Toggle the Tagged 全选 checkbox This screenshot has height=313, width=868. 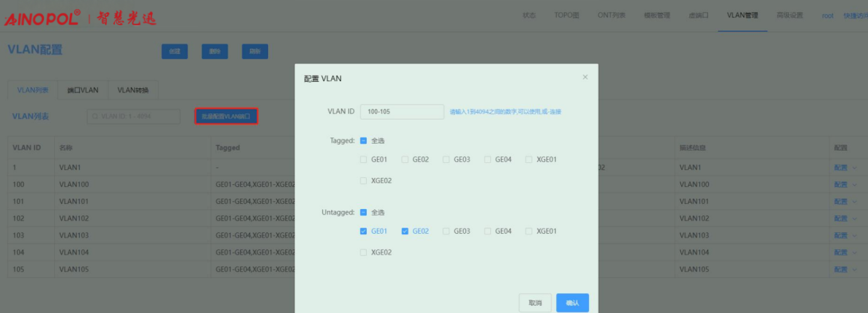(x=363, y=141)
